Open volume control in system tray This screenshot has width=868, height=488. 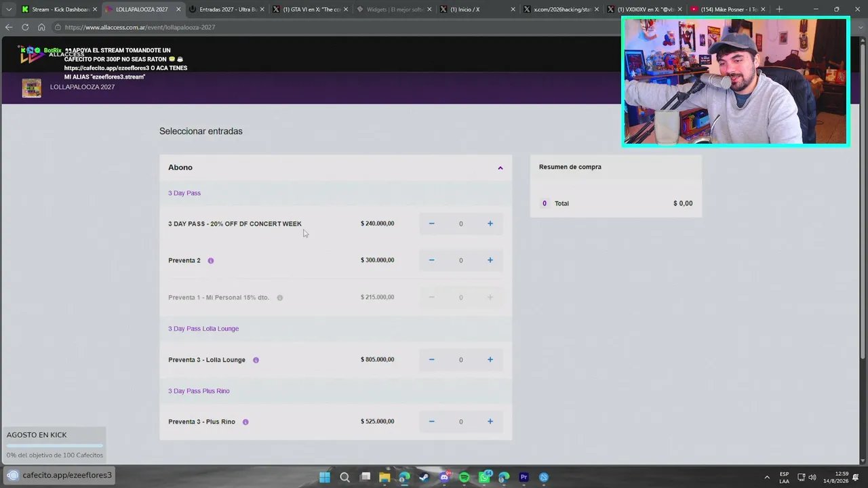[x=812, y=477]
